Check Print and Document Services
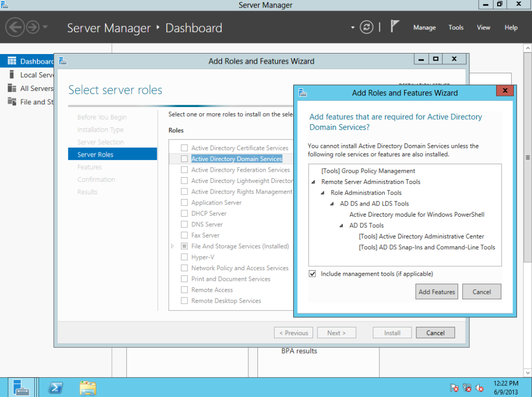 point(184,279)
